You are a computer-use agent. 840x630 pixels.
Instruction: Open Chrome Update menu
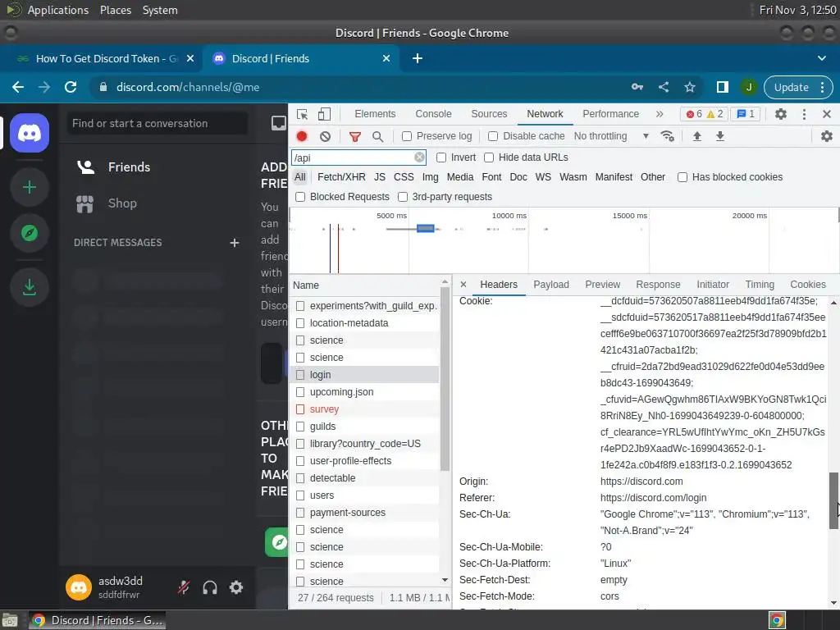pyautogui.click(x=798, y=87)
